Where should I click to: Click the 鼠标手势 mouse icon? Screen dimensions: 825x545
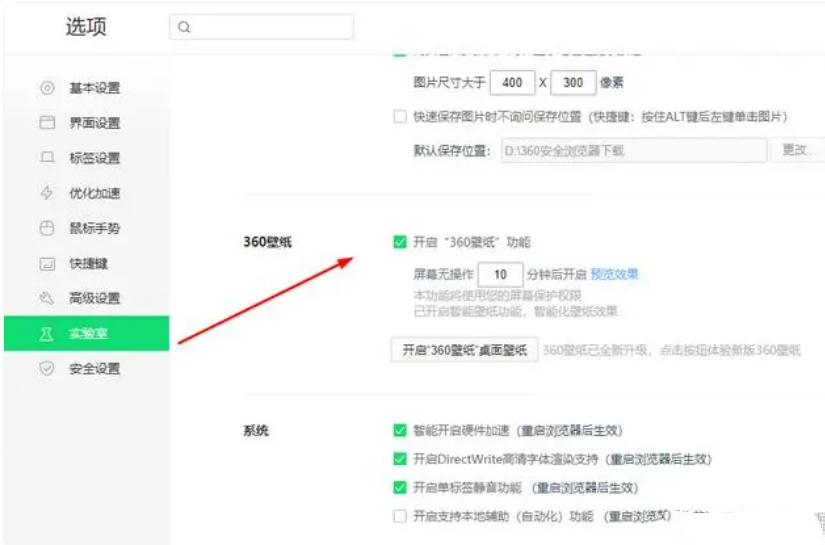click(x=47, y=228)
